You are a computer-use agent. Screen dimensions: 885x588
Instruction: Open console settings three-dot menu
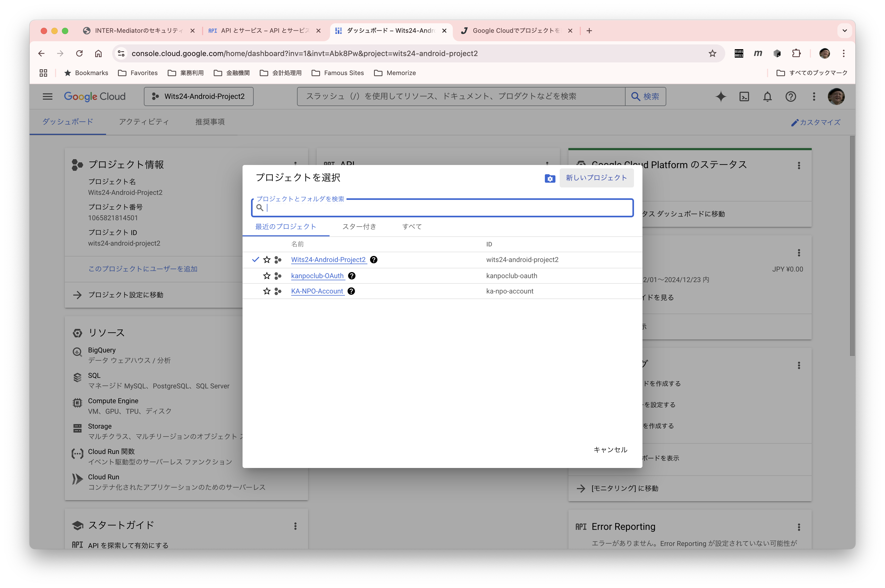coord(814,97)
